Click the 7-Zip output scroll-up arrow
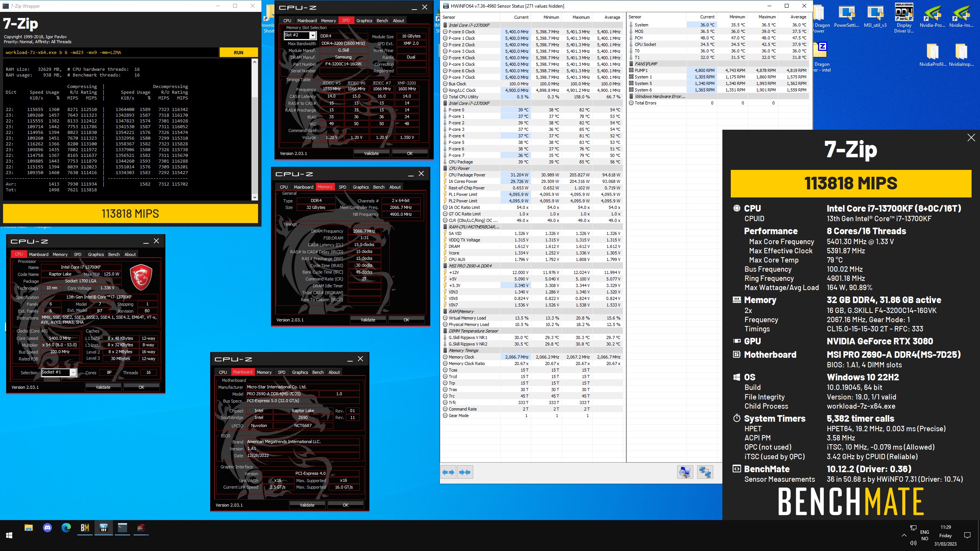Viewport: 980px width, 551px height. pyautogui.click(x=255, y=62)
